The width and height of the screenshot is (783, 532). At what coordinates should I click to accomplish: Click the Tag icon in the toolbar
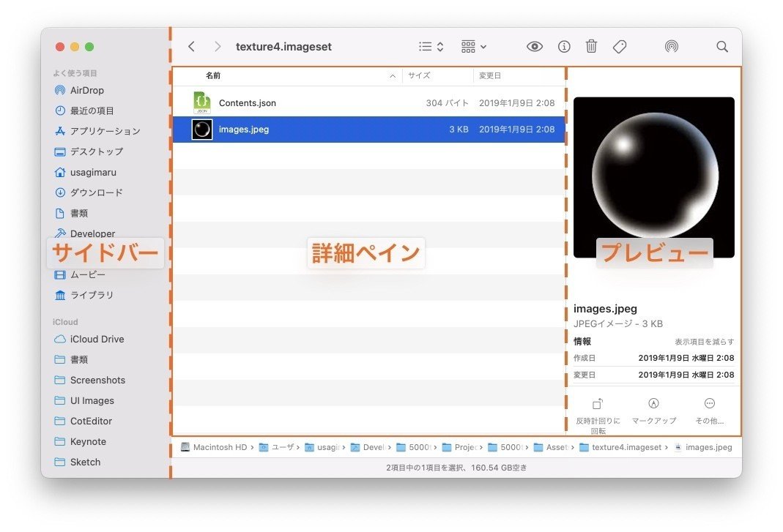[x=620, y=46]
